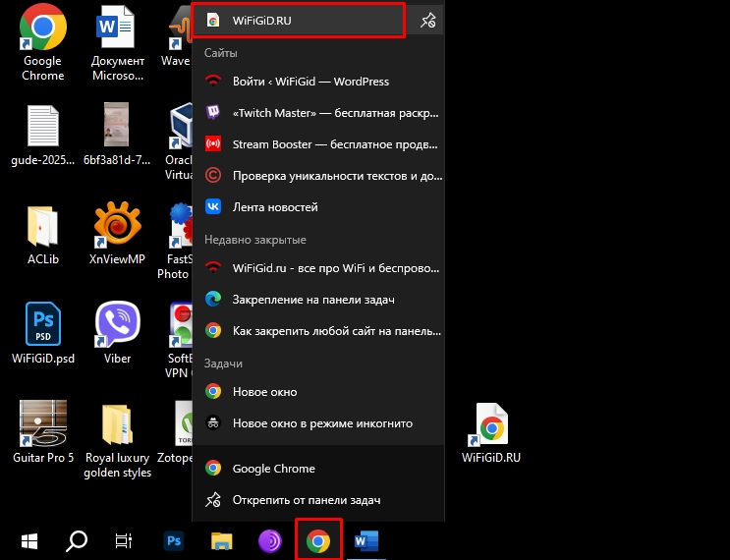This screenshot has width=730, height=560.
Task: Select Royal luxury golden styles folder
Action: (117, 441)
